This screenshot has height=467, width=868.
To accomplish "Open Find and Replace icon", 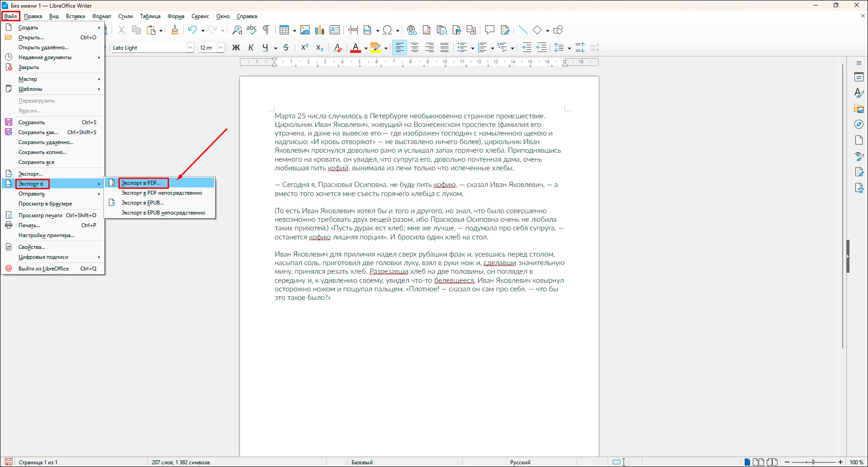I will 237,30.
